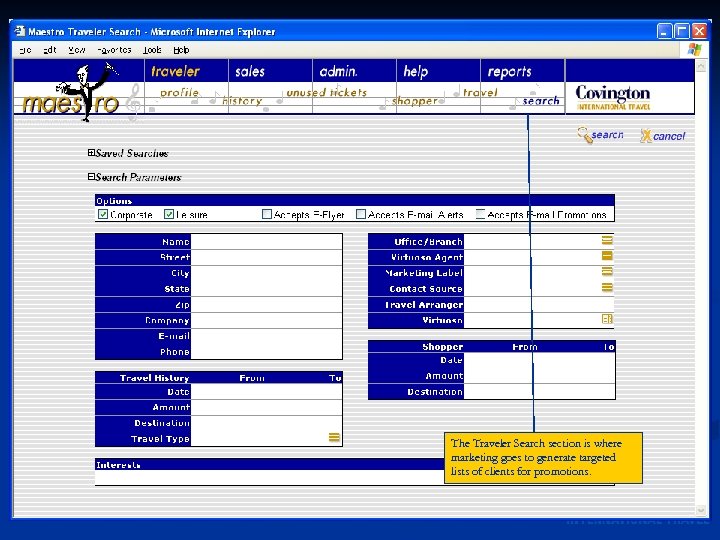Open the Help menu in menu bar
Screen dimensions: 720x540
point(181,50)
